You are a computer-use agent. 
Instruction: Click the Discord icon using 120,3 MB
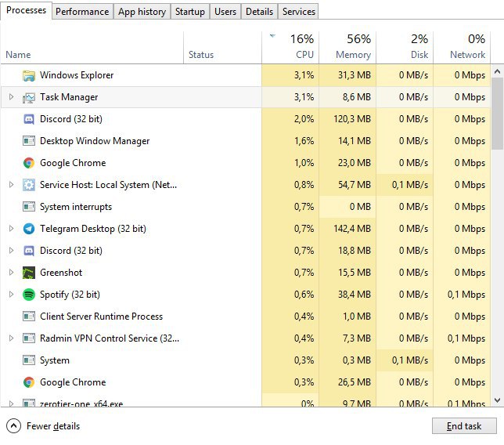(29, 119)
